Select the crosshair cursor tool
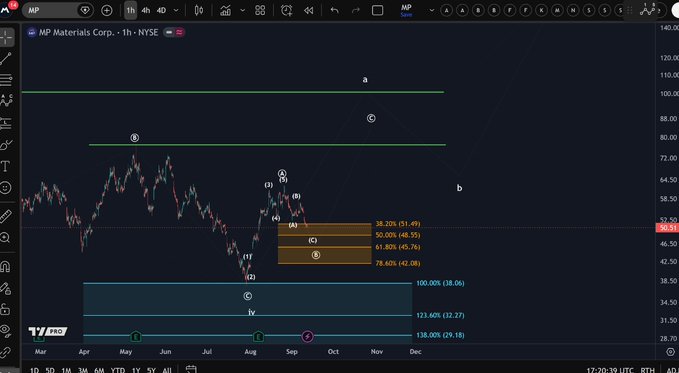This screenshot has width=679, height=373. (6, 38)
